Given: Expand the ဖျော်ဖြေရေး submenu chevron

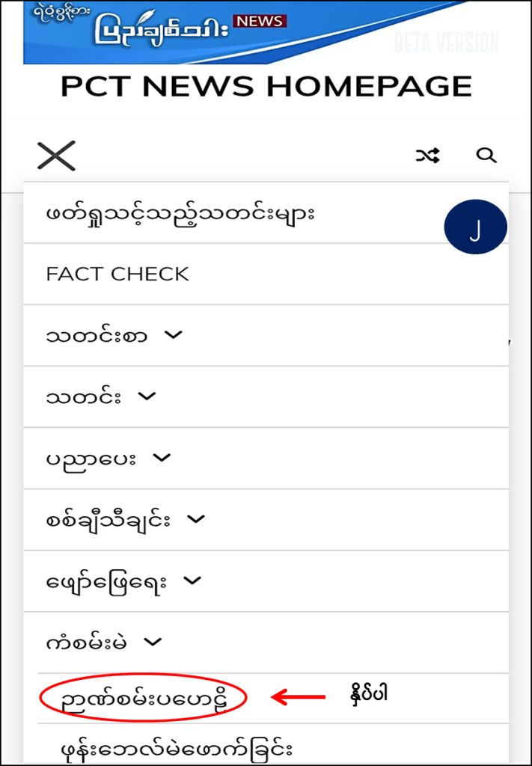Looking at the screenshot, I should tap(192, 580).
